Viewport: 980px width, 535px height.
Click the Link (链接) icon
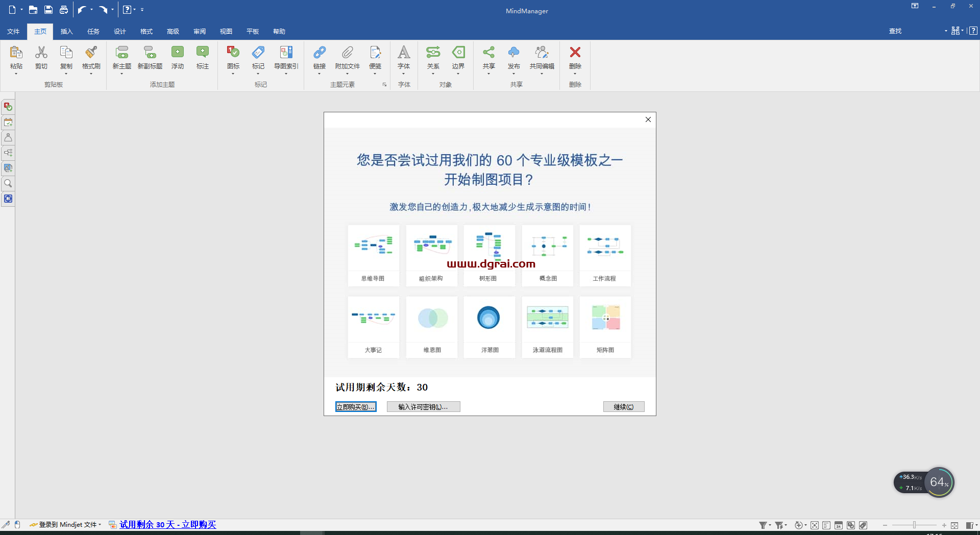[x=320, y=52]
